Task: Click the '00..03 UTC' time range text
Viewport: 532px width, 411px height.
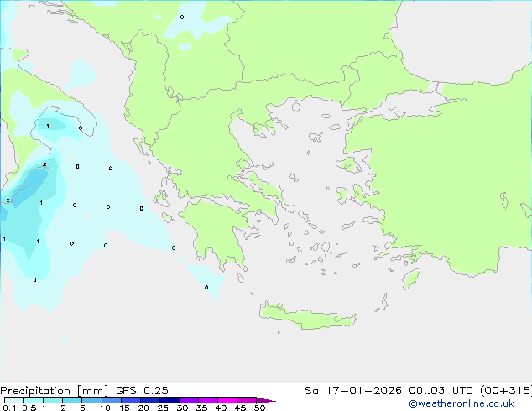Action: (x=441, y=391)
